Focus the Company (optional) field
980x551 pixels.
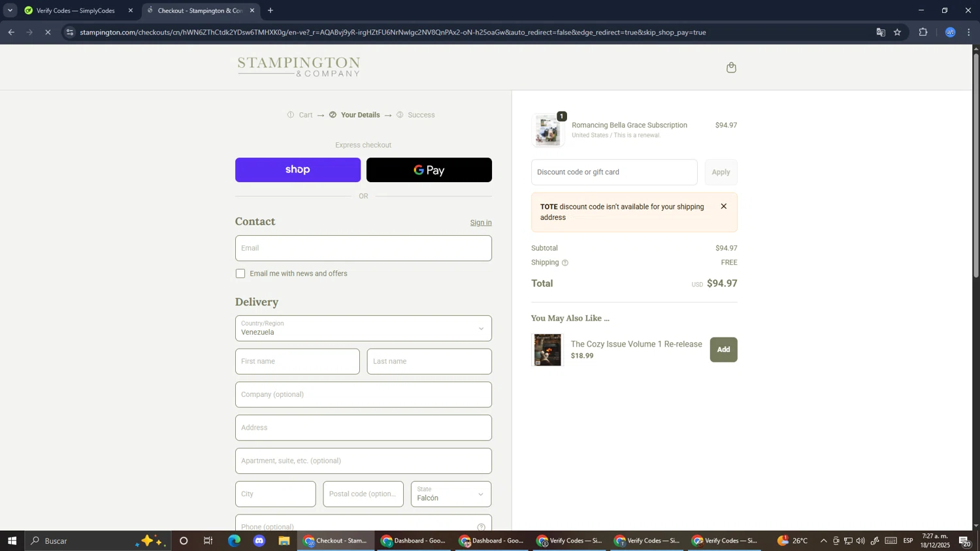[363, 395]
